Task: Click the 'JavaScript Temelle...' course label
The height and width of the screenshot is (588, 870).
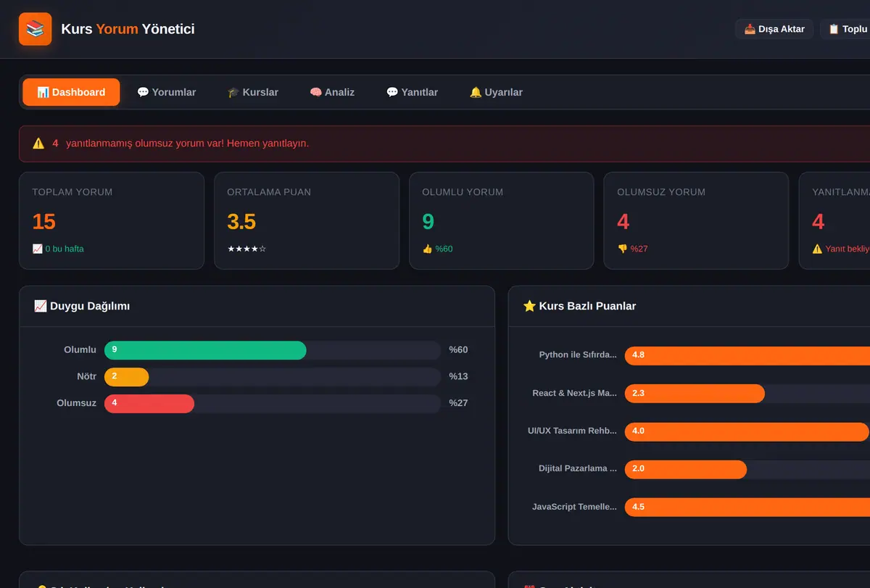Action: tap(574, 507)
